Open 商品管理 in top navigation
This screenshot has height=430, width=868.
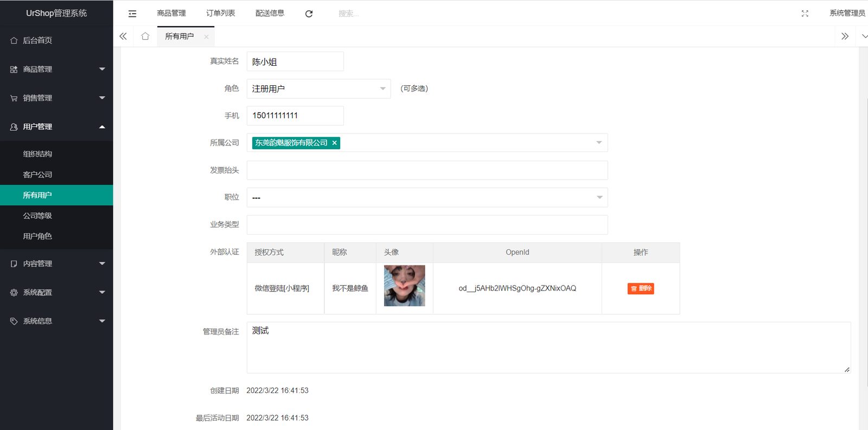pos(171,13)
